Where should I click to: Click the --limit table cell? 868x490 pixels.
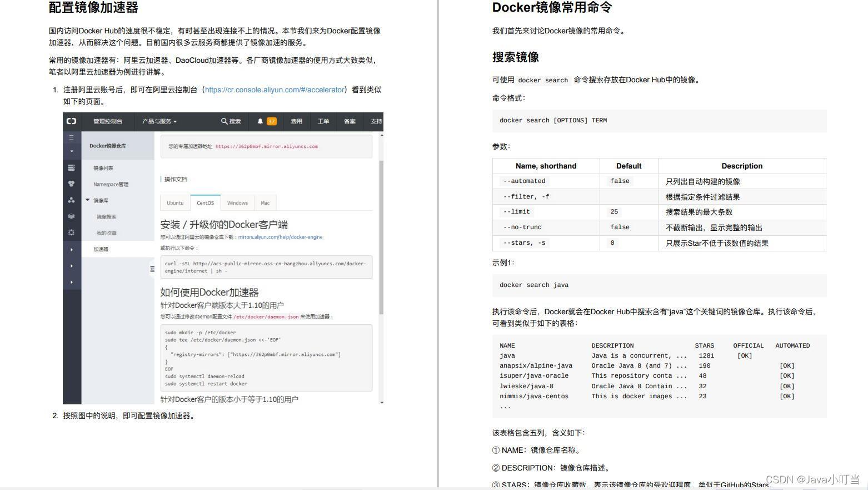tap(546, 212)
